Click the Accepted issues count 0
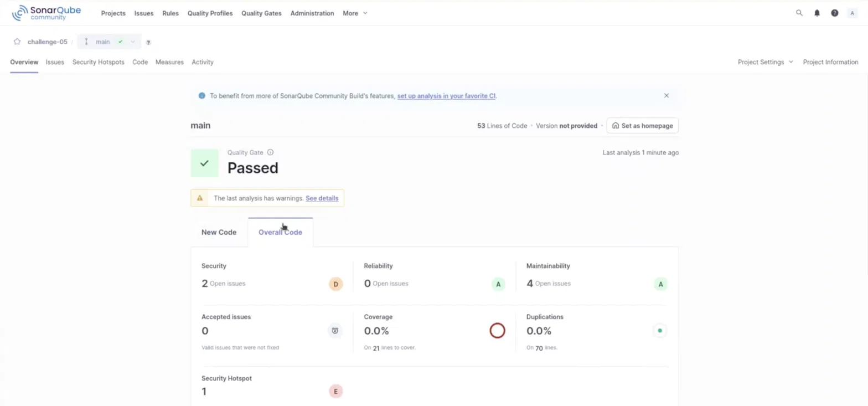The image size is (868, 406). (205, 331)
